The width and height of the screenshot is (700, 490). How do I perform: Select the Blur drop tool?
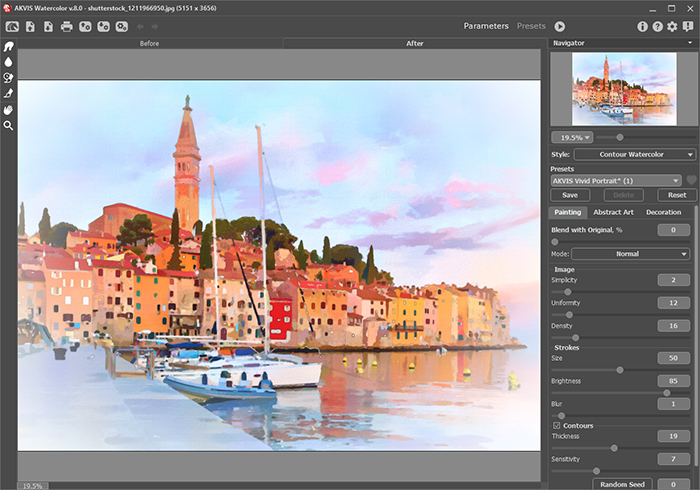[x=9, y=62]
